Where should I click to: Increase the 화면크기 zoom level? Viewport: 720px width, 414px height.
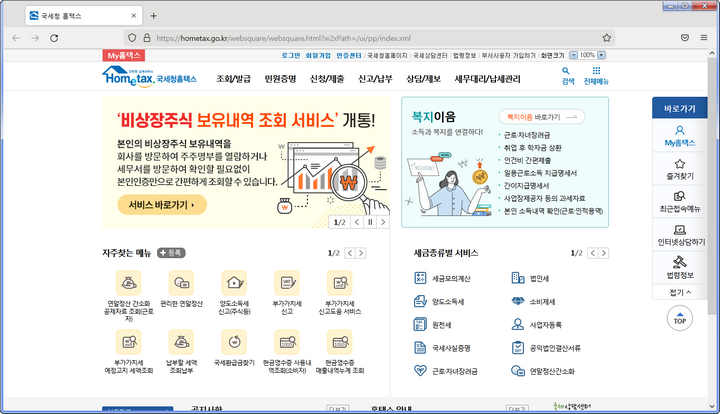[602, 55]
